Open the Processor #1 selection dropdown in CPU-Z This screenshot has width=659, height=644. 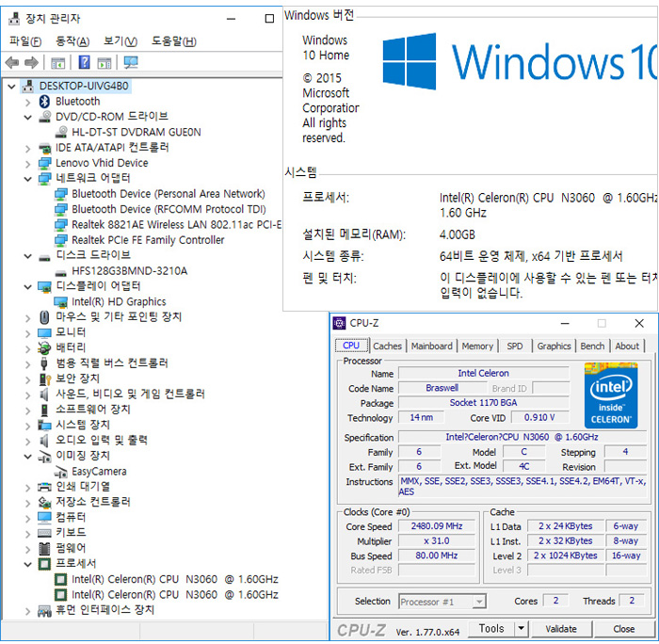[x=478, y=602]
